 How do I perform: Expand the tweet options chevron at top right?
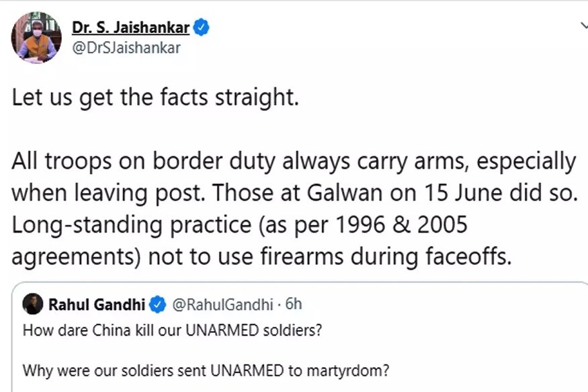pos(584,26)
